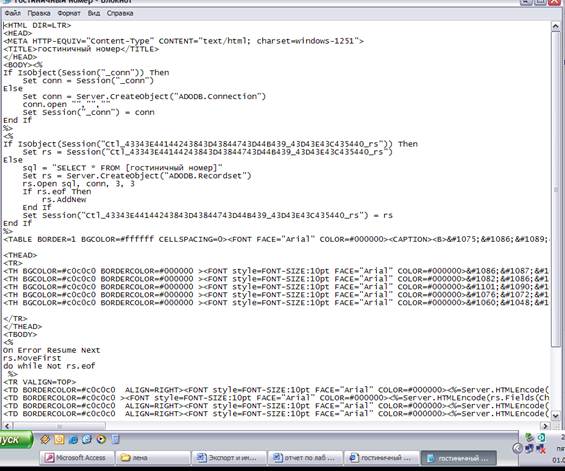This screenshot has height=471, width=565.
Task: Click the active гостиничный Notepad taskbar button
Action: click(x=458, y=458)
